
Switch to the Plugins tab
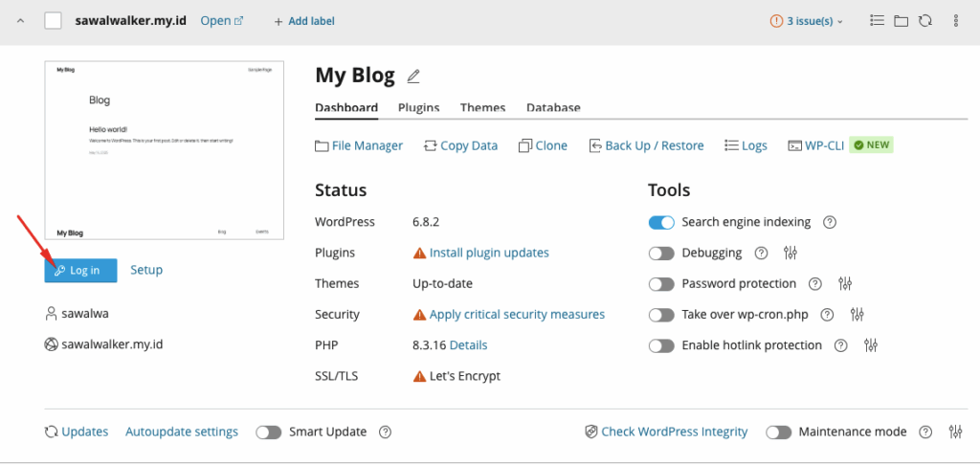[x=419, y=107]
